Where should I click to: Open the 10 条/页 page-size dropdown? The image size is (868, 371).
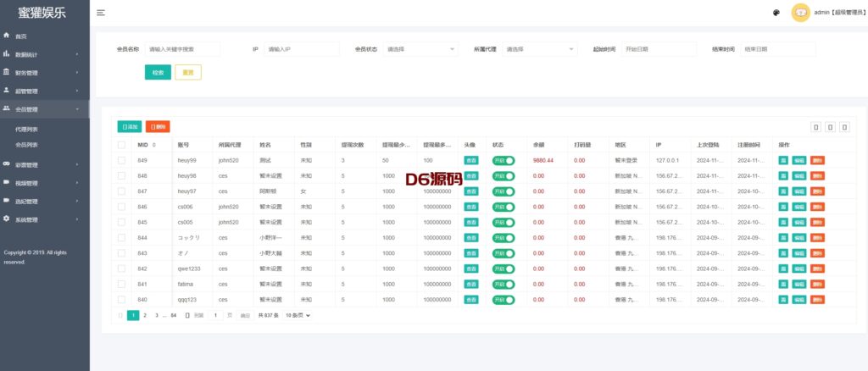tap(298, 315)
